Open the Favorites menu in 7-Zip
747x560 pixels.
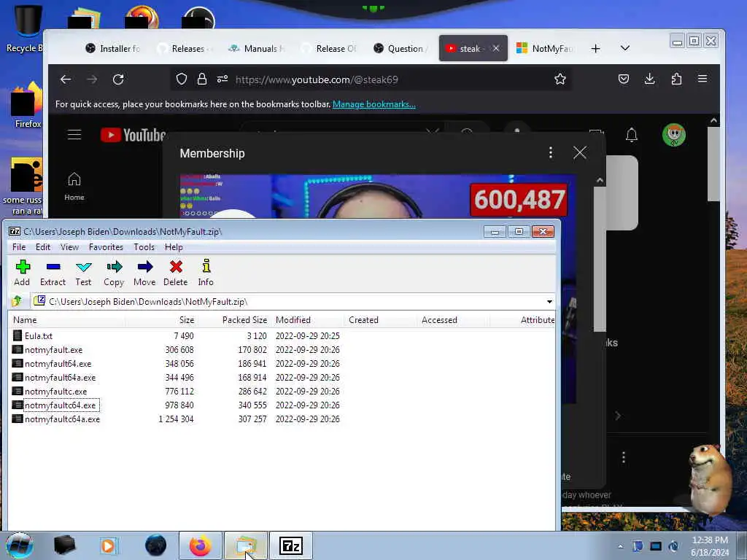106,247
